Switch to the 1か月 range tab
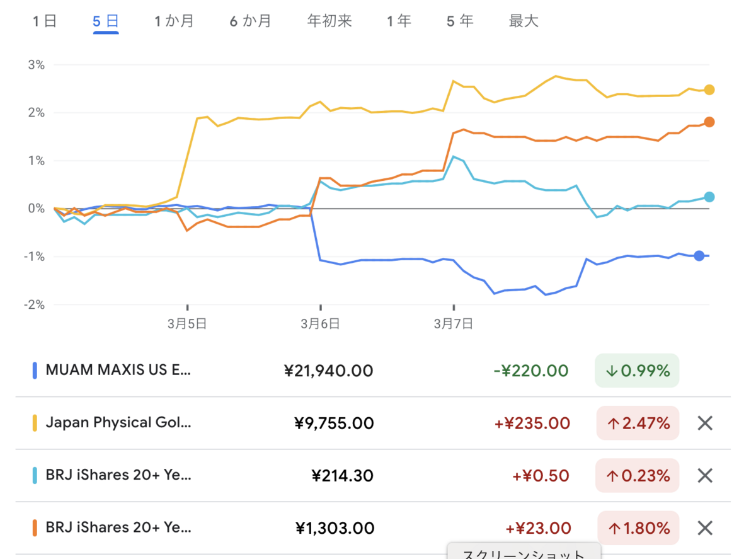The width and height of the screenshot is (756, 559). [x=175, y=21]
